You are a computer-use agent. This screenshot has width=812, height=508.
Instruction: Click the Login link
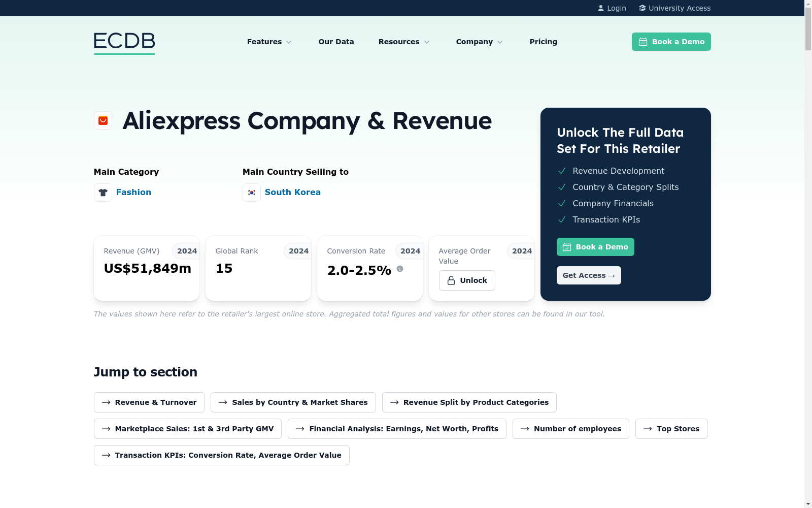tap(612, 8)
